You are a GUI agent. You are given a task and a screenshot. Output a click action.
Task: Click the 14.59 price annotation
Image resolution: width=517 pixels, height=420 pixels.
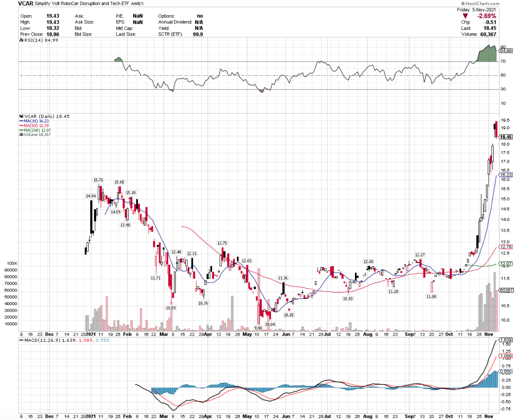(x=116, y=212)
